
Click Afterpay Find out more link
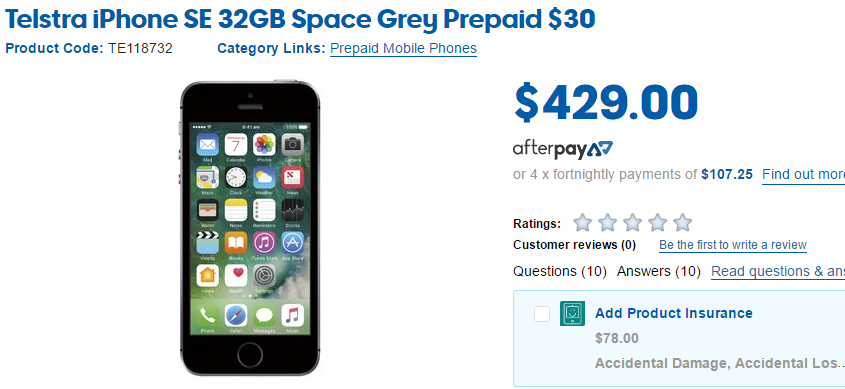(x=804, y=175)
